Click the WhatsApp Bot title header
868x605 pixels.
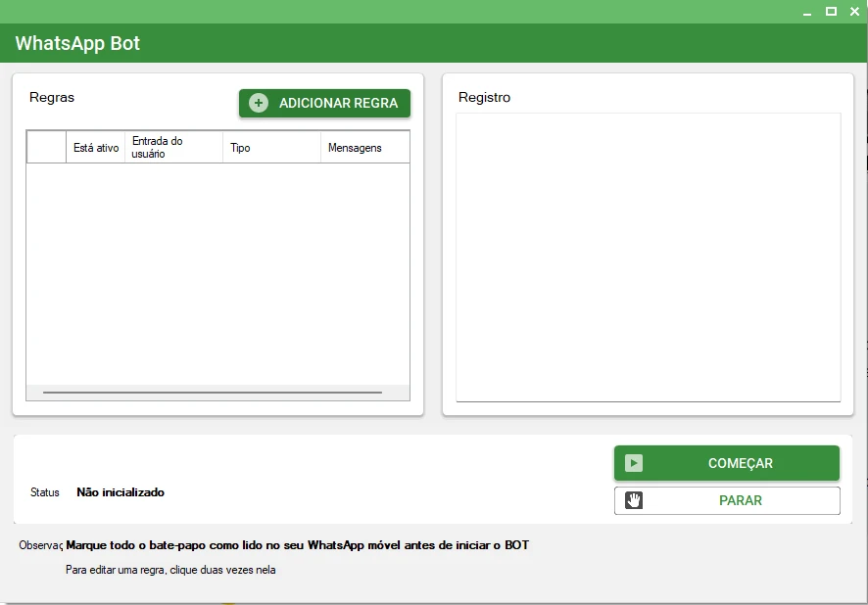77,44
